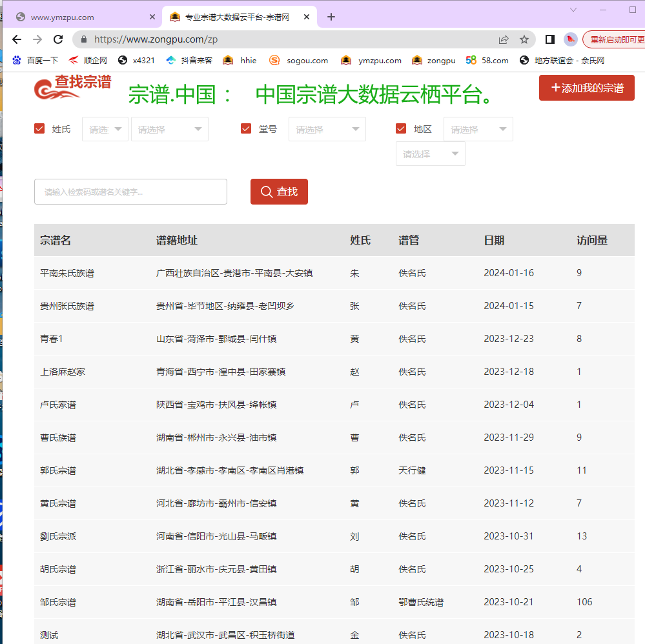
Task: Expand the 堂号 selection dropdown
Action: tap(327, 129)
